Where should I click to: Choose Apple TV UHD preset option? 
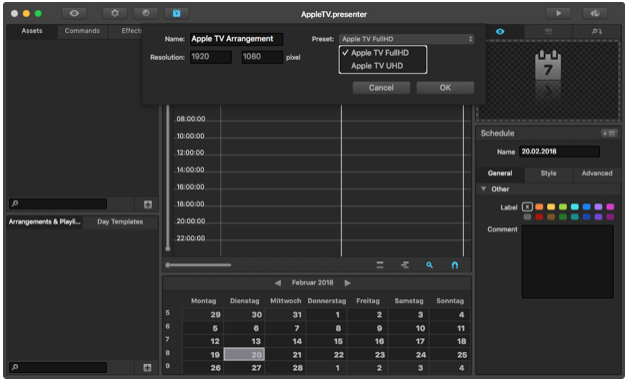[x=382, y=66]
